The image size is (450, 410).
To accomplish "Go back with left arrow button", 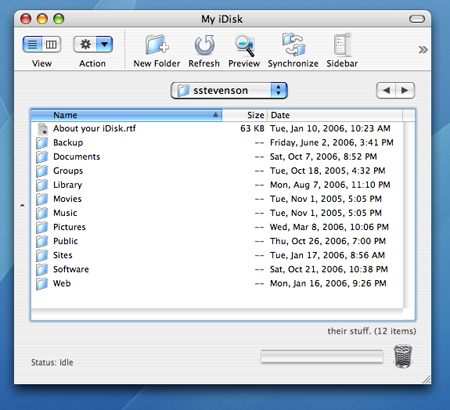I will tap(386, 90).
